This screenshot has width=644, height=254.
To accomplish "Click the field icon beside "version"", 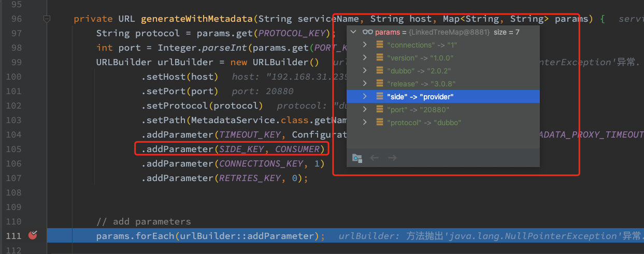I will coord(380,58).
